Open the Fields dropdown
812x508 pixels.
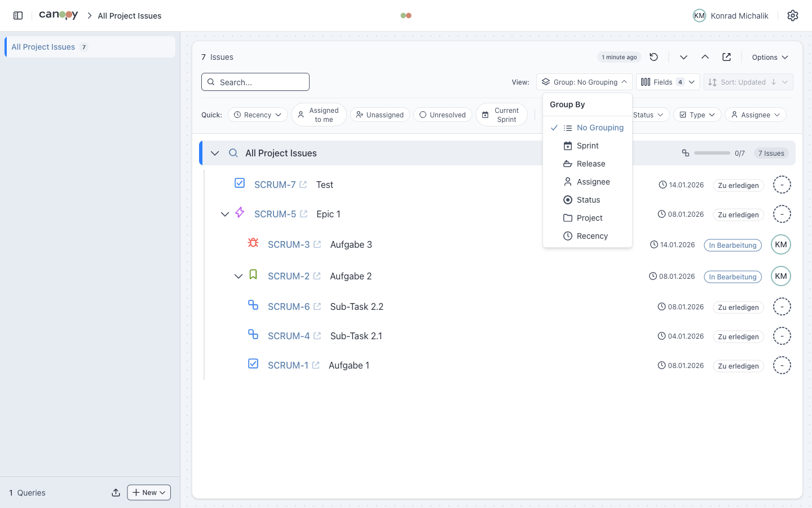pos(668,82)
